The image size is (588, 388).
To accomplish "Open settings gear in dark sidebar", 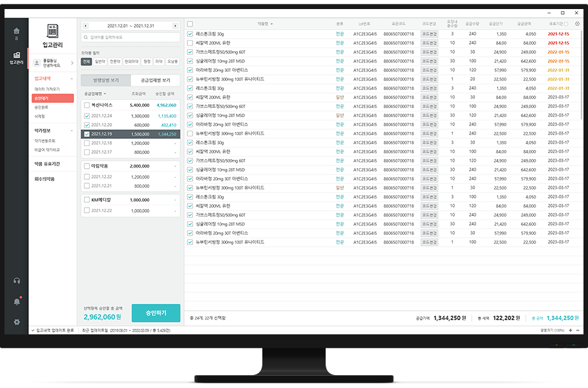I will [x=17, y=322].
